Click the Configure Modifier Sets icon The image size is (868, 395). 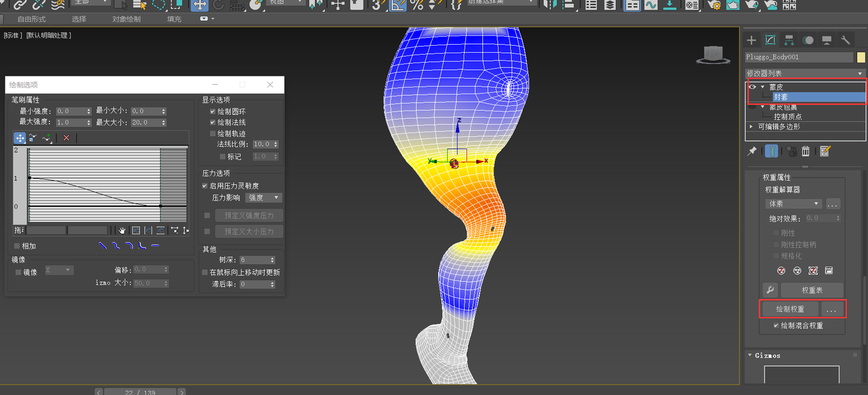click(x=825, y=151)
